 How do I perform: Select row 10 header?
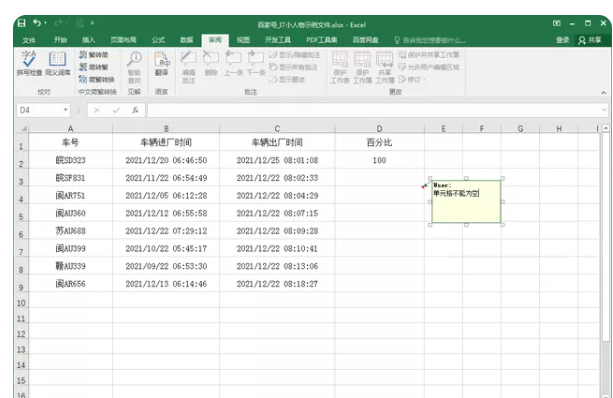coord(22,303)
